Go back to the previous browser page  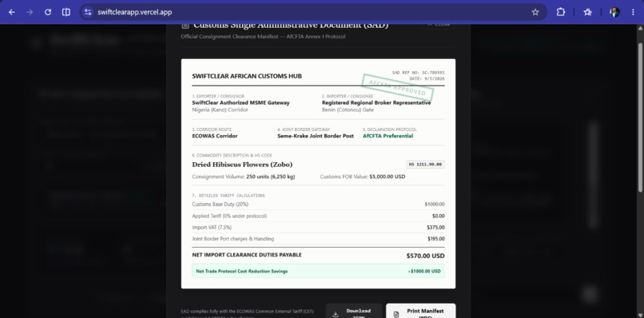pyautogui.click(x=11, y=12)
